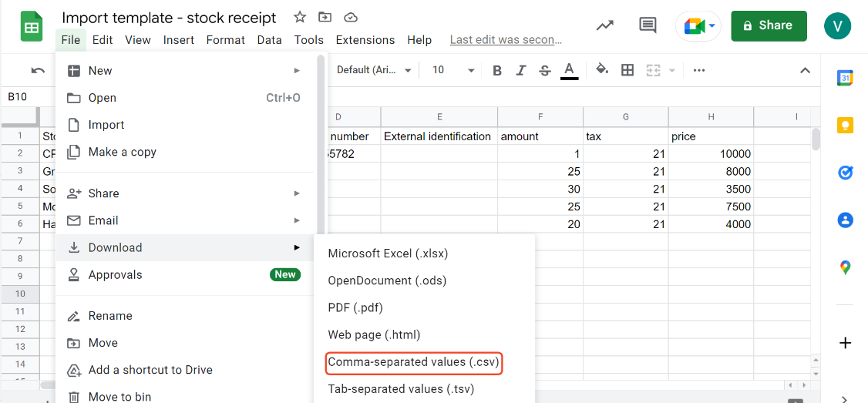
Task: Choose Move in File menu
Action: click(x=184, y=343)
